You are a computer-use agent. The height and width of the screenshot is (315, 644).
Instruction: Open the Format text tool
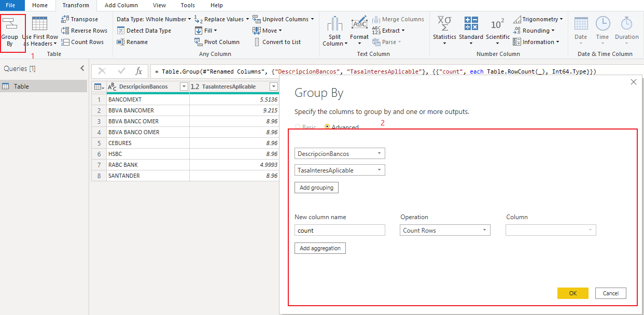[359, 32]
